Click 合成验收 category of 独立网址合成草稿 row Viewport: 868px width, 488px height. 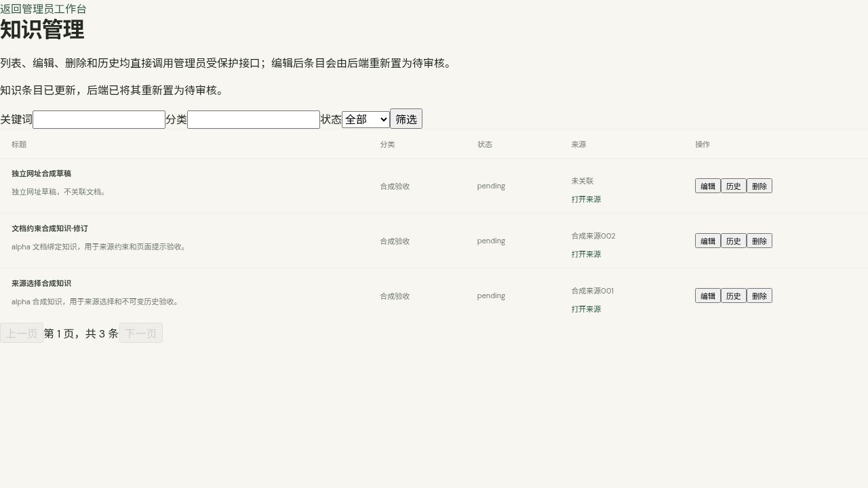[x=395, y=186]
